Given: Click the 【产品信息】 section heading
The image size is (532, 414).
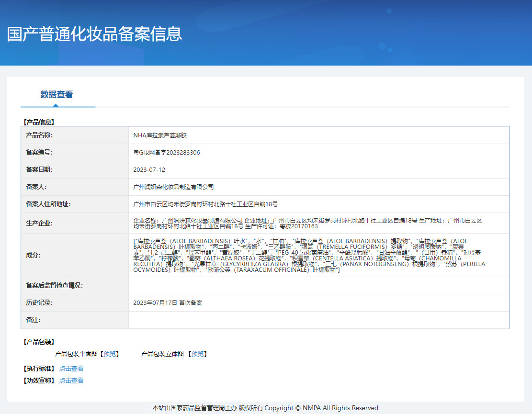Looking at the screenshot, I should tap(39, 122).
